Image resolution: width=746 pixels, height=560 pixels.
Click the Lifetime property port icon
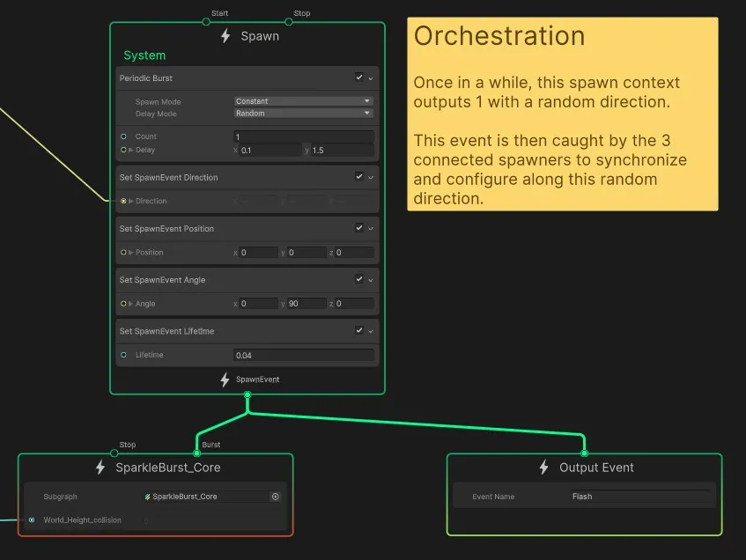click(x=123, y=355)
